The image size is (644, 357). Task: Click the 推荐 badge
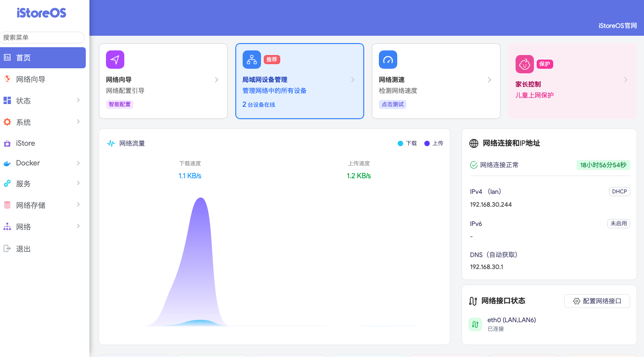click(272, 60)
